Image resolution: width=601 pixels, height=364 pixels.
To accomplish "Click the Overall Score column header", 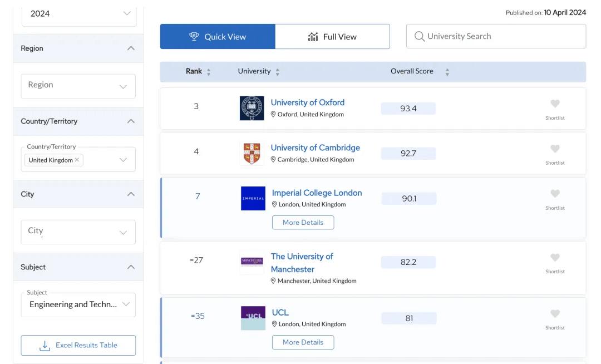I will click(412, 71).
